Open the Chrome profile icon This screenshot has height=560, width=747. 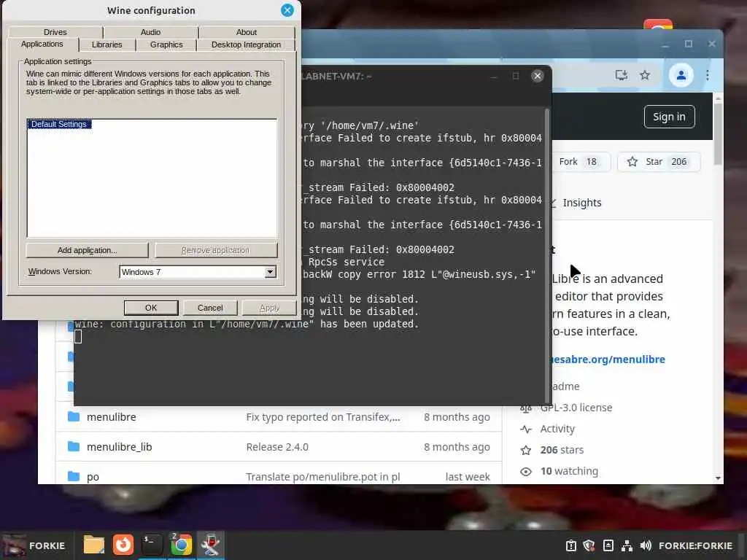tap(681, 75)
